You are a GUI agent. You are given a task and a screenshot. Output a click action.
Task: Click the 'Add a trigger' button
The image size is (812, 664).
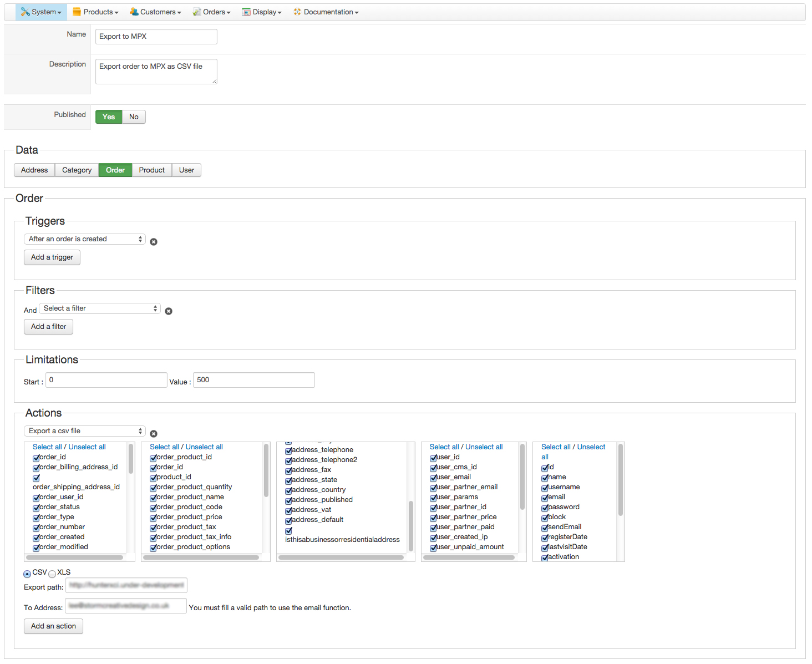(52, 257)
